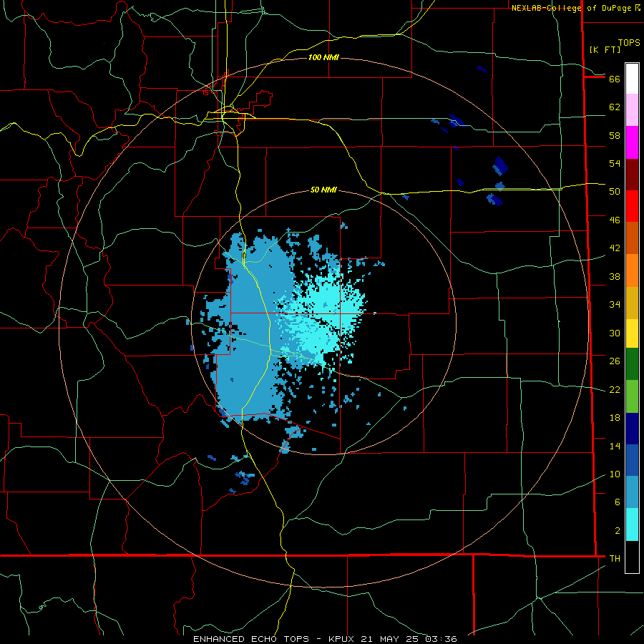Pick the dark green legend swatch
Screen dimensions: 644x644
coord(632,364)
